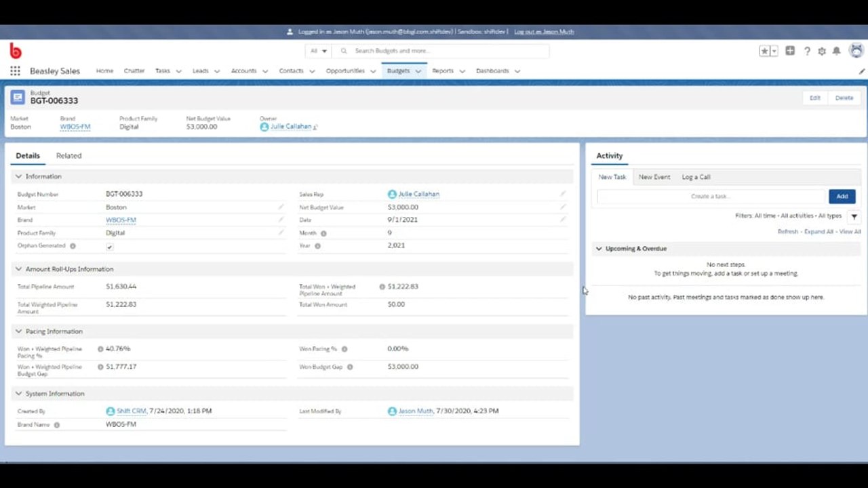Open the Favorites list dropdown arrow
Screen dimensions: 868x488
tap(774, 51)
